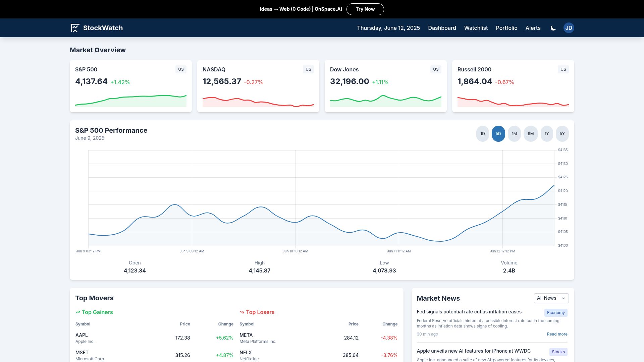644x362 pixels.
Task: Switch chart to 1Y range
Action: click(547, 134)
